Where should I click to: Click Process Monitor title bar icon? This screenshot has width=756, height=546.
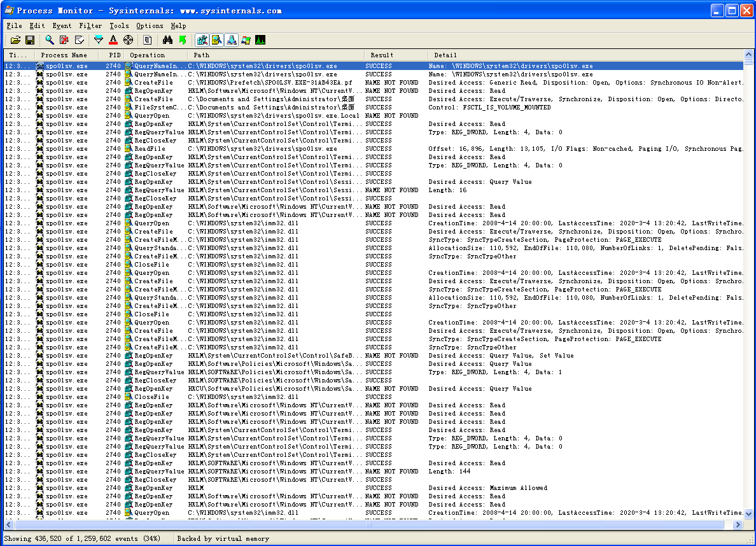coord(9,11)
